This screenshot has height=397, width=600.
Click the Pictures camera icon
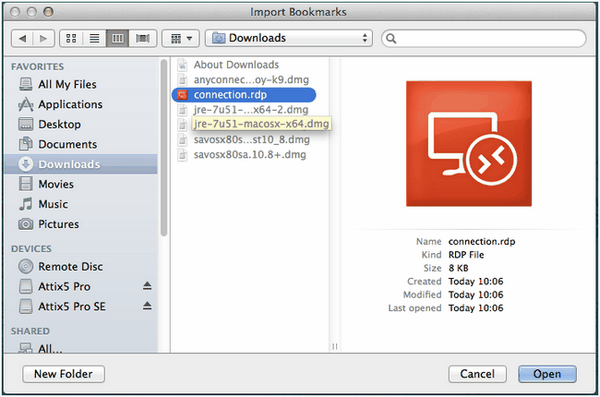(x=26, y=224)
